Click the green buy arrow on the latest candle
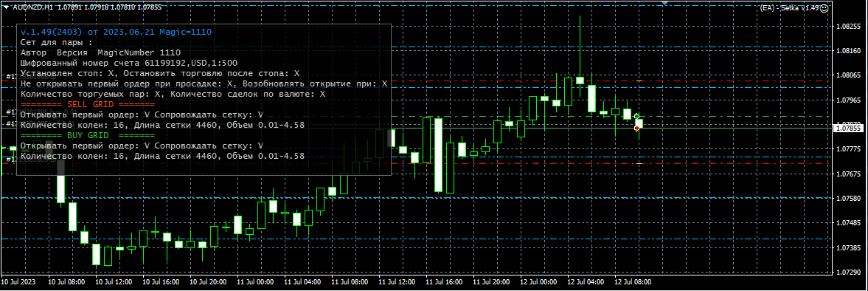Image resolution: width=868 pixels, height=291 pixels. pos(637,116)
